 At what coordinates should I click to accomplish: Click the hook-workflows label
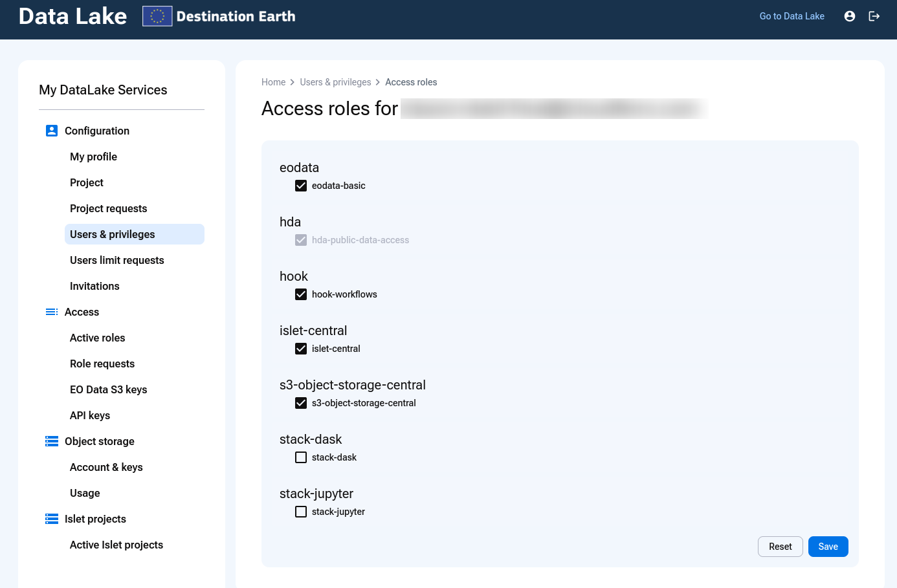pos(344,294)
